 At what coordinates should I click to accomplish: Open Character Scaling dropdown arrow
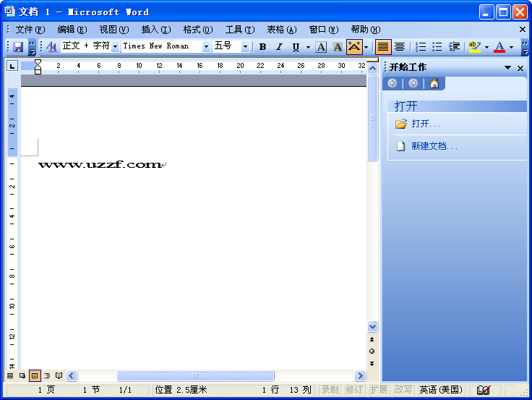[x=366, y=47]
